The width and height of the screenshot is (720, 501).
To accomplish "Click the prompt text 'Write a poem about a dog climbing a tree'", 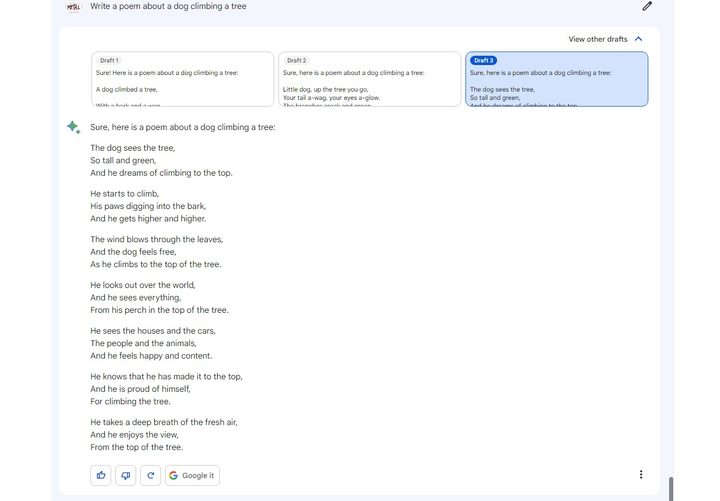I will 168,6.
